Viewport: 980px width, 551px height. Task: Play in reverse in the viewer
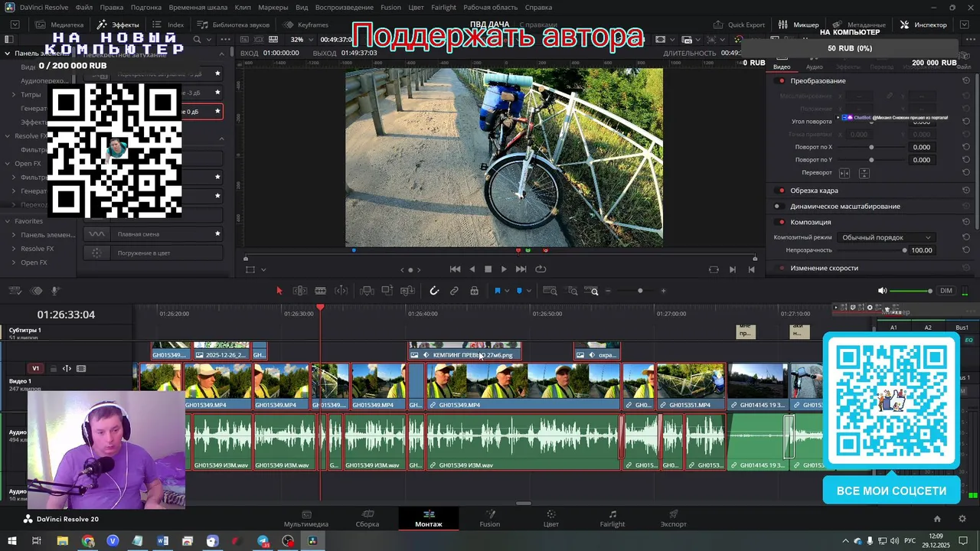472,269
